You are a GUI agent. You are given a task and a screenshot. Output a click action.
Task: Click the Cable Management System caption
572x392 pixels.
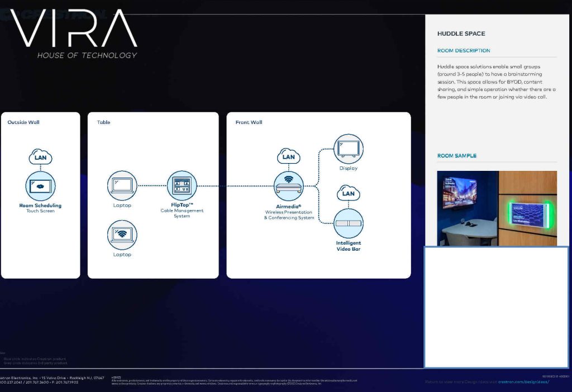(182, 213)
